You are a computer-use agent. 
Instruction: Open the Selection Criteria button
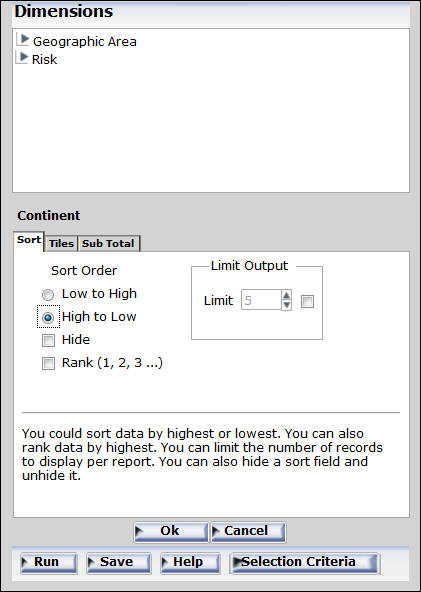pyautogui.click(x=304, y=563)
